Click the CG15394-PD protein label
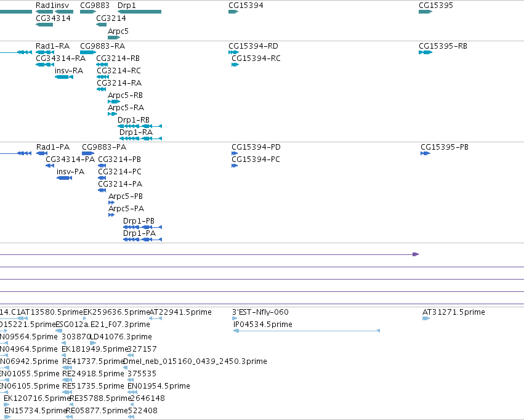This screenshot has height=420, width=524. click(x=256, y=147)
